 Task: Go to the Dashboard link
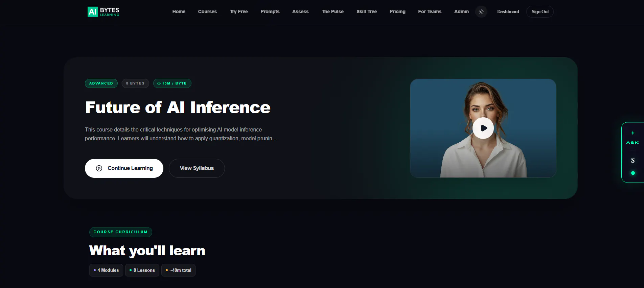coord(508,11)
